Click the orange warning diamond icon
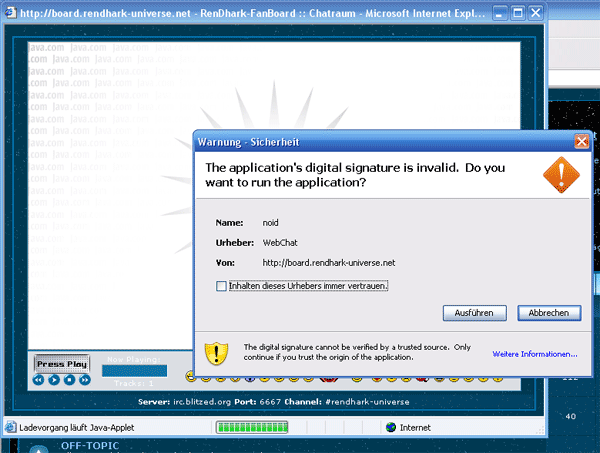The image size is (600, 453). click(560, 176)
